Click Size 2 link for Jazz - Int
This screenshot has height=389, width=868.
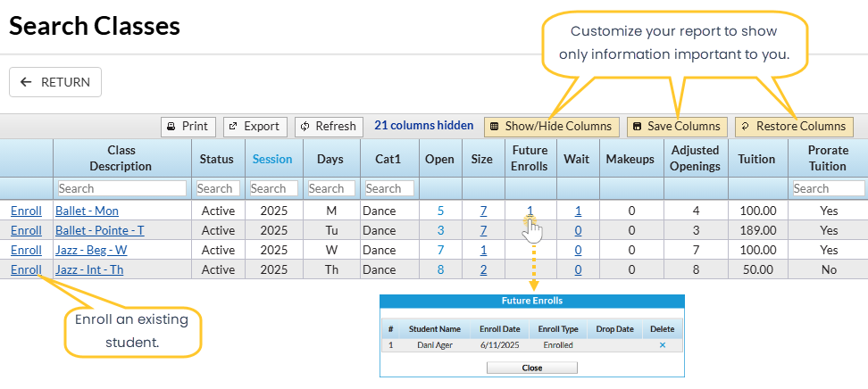pyautogui.click(x=483, y=270)
